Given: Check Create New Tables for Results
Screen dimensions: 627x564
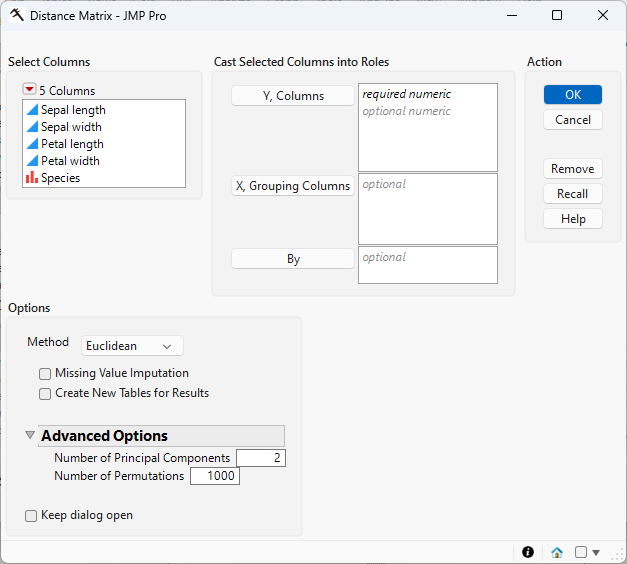Looking at the screenshot, I should 45,394.
